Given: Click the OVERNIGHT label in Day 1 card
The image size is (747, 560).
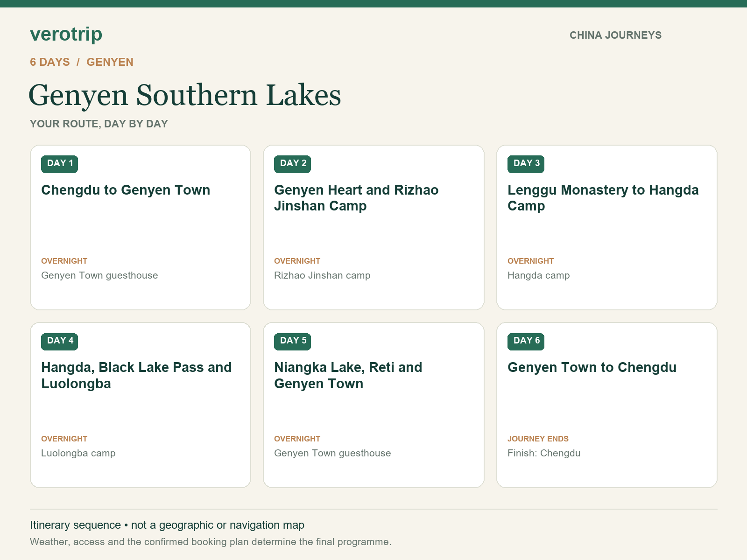Looking at the screenshot, I should coord(64,261).
